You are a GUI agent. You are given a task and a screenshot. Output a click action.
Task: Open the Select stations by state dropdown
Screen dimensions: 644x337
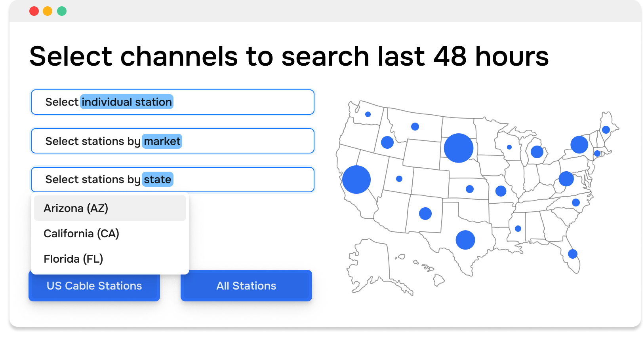pos(172,180)
